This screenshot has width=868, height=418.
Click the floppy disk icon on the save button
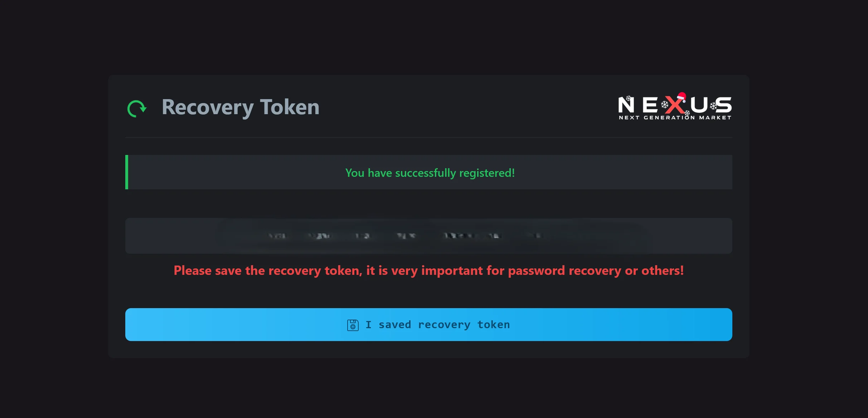pyautogui.click(x=353, y=325)
